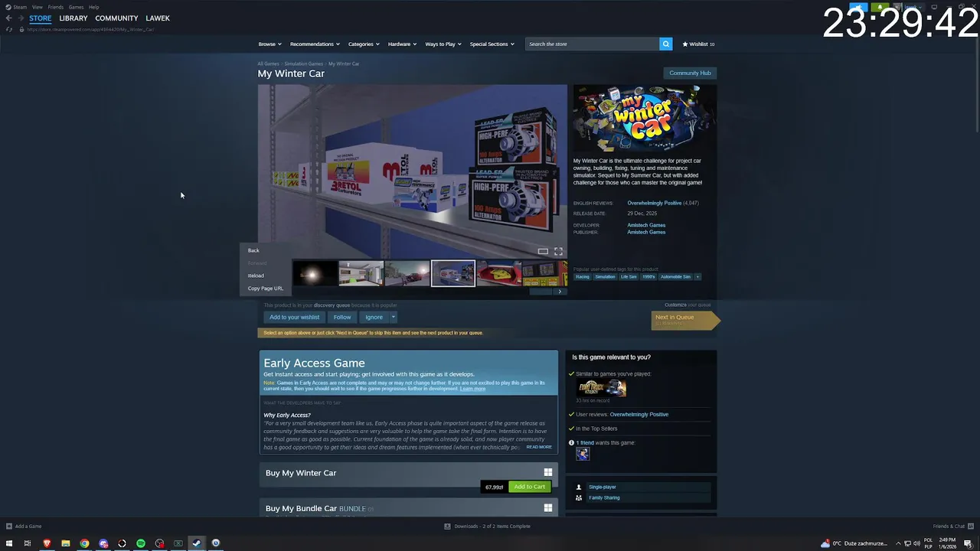The height and width of the screenshot is (551, 980).
Task: Click the magnifier search button
Action: coord(665,44)
